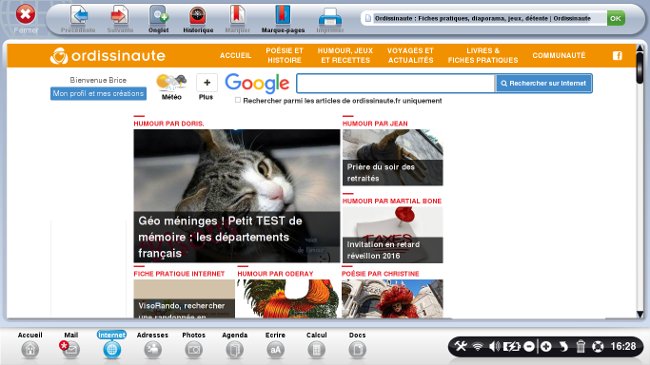650x365 pixels.
Task: Open the Marque-pages bookmarks icon
Action: (283, 19)
